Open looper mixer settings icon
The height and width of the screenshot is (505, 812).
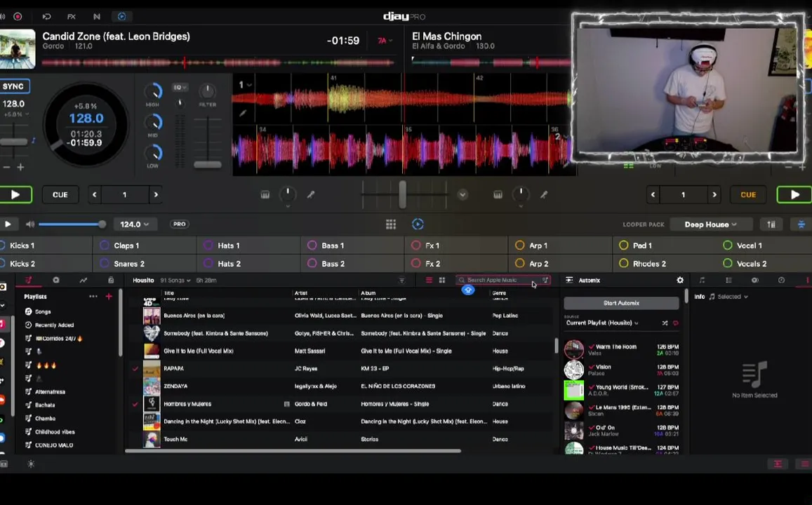coord(771,224)
